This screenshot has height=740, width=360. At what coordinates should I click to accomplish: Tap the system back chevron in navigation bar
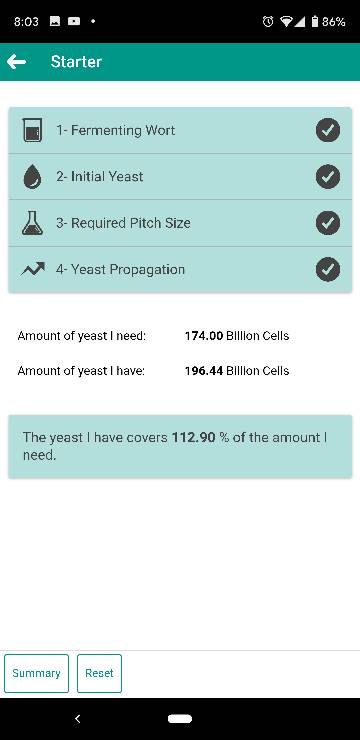78,719
